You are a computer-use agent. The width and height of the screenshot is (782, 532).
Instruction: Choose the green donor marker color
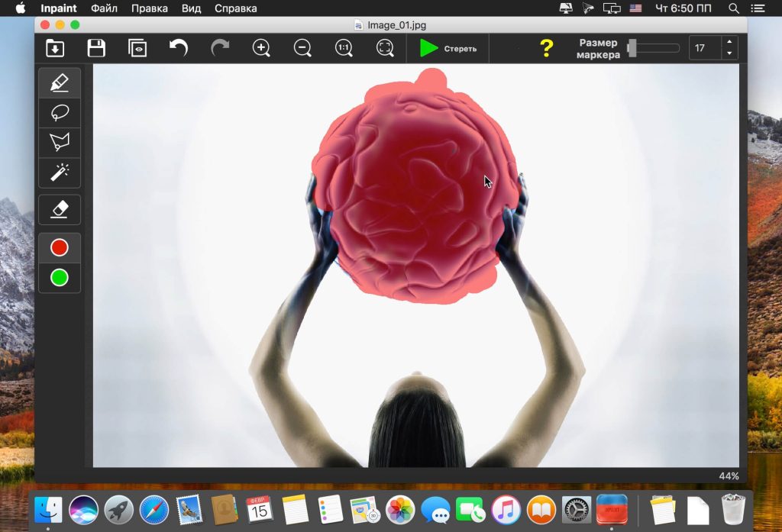(x=60, y=278)
